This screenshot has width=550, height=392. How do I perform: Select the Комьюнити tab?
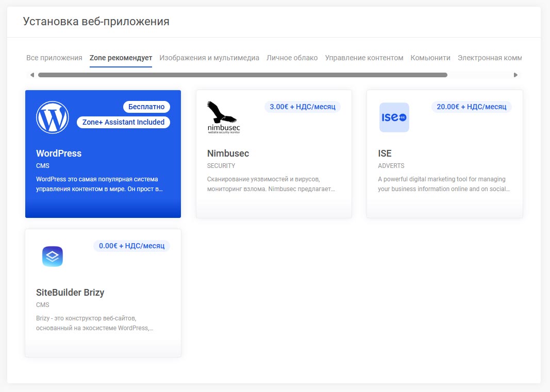click(x=430, y=58)
